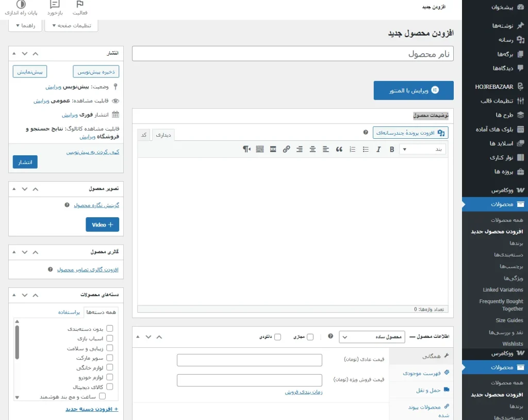
Task: Apply italic formatting in the editor
Action: click(x=378, y=149)
